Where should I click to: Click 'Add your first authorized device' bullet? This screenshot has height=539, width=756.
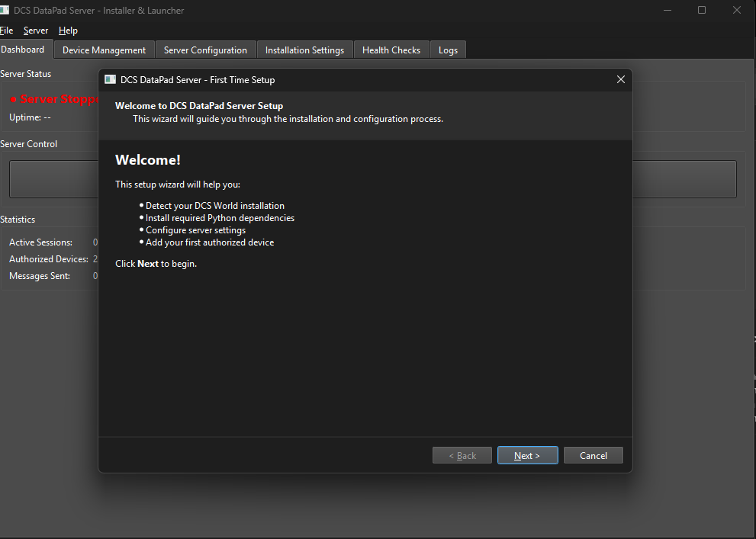210,242
